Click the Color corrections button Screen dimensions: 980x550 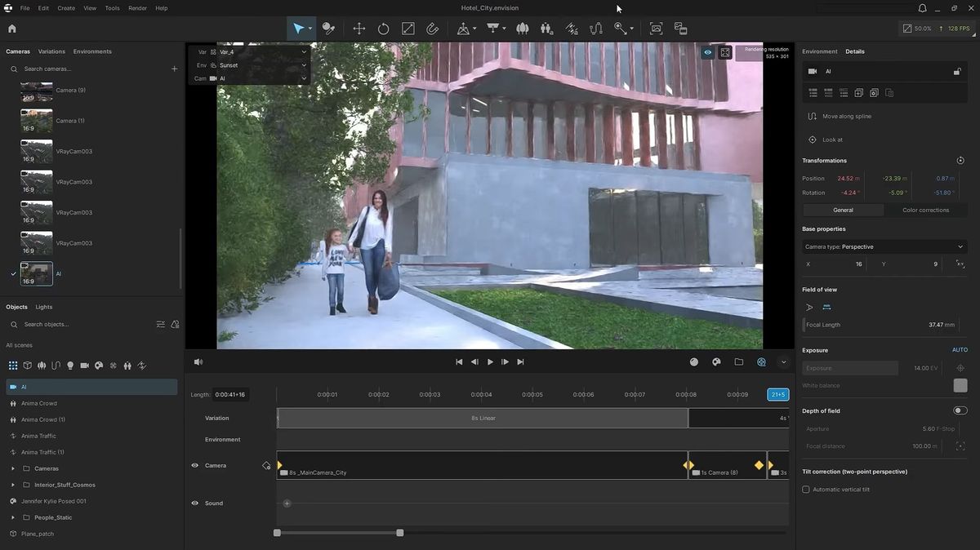(x=925, y=210)
